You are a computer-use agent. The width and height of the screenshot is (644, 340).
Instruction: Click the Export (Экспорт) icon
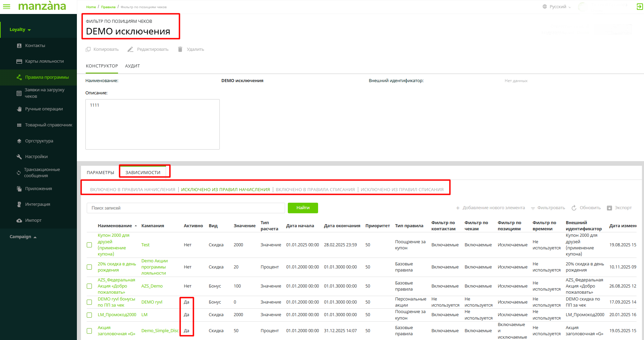click(609, 208)
